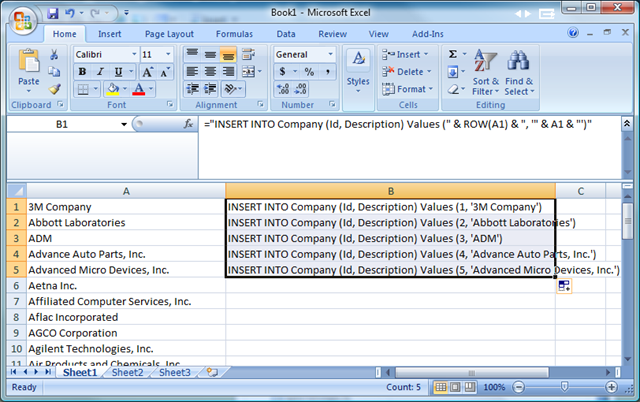The width and height of the screenshot is (640, 402).
Task: Open the font size 11 dropdown
Action: 168,54
